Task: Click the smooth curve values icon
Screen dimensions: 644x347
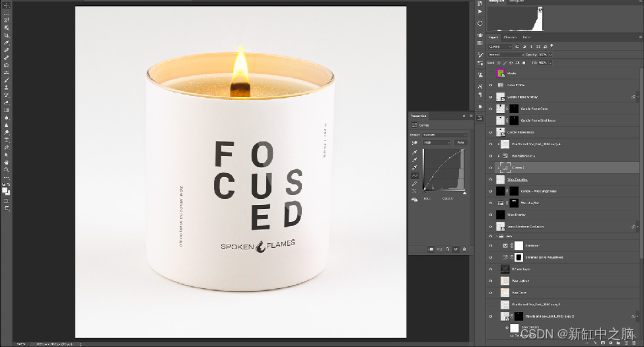Action: (x=414, y=192)
